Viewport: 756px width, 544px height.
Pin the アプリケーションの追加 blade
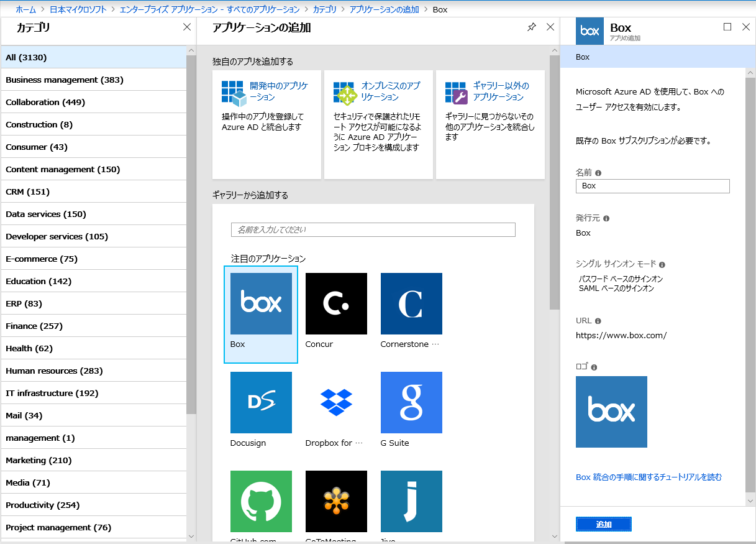tap(532, 27)
